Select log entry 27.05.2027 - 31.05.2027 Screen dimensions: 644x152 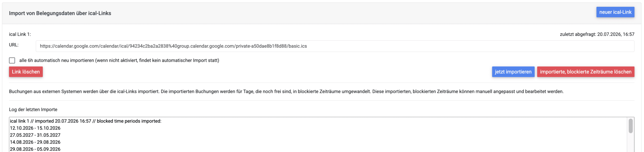tap(35, 135)
